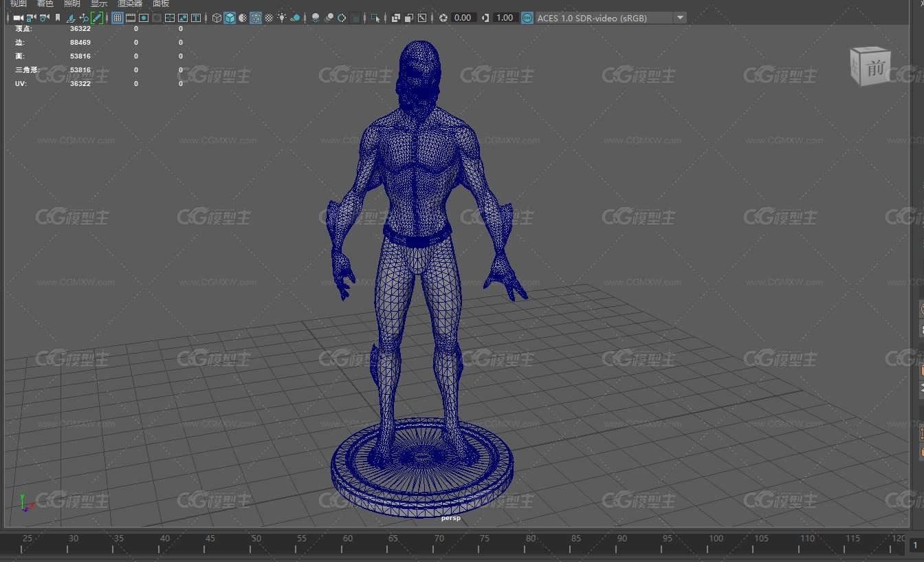The height and width of the screenshot is (562, 924).
Task: Switch to Wireframe display mode
Action: [217, 18]
